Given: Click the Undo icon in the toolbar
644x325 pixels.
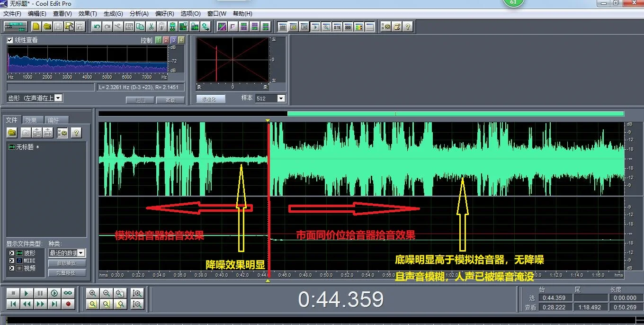Looking at the screenshot, I should point(97,27).
